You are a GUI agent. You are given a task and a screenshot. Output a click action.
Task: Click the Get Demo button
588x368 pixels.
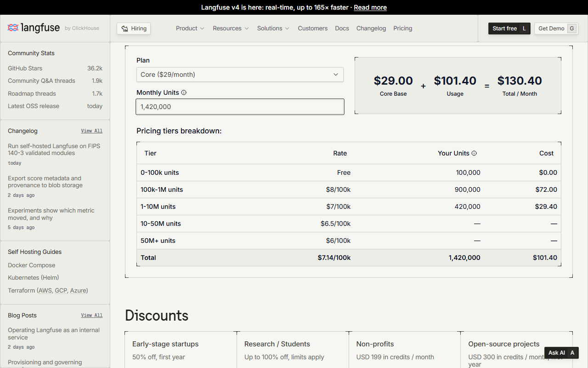tap(556, 29)
